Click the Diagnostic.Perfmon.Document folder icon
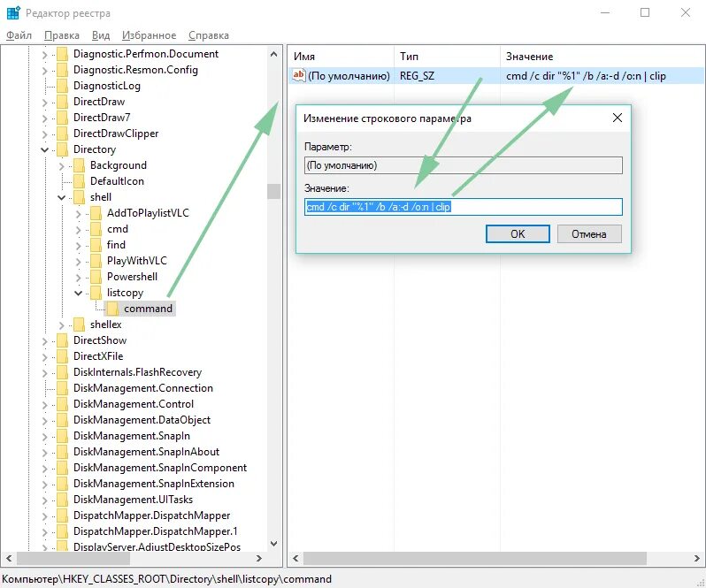 point(63,54)
